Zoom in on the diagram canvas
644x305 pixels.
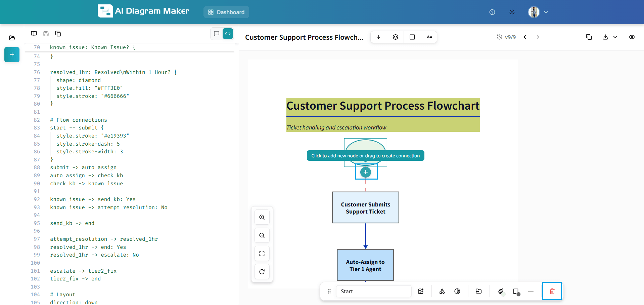click(262, 217)
